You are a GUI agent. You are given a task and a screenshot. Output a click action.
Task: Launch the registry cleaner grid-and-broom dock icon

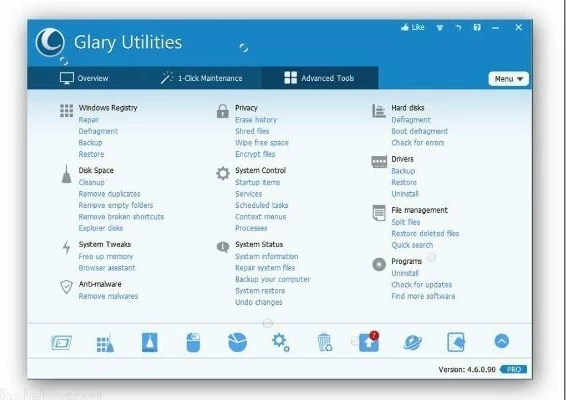105,344
